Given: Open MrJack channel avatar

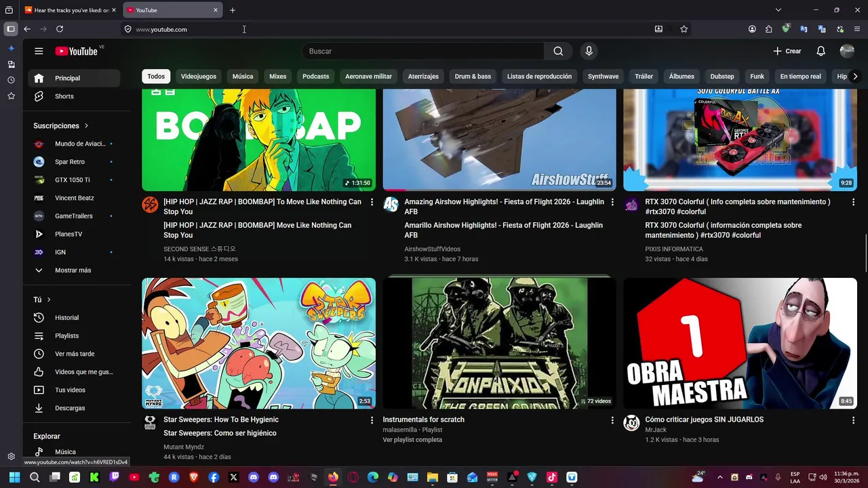Looking at the screenshot, I should tap(631, 423).
